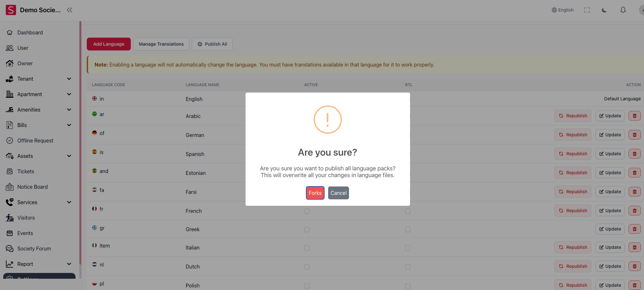Check Active checkbox for Italian

point(307,248)
